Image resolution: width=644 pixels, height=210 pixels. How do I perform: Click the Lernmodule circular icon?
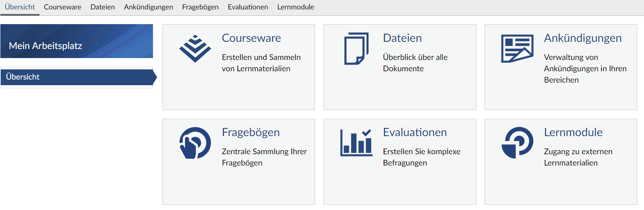click(x=517, y=143)
